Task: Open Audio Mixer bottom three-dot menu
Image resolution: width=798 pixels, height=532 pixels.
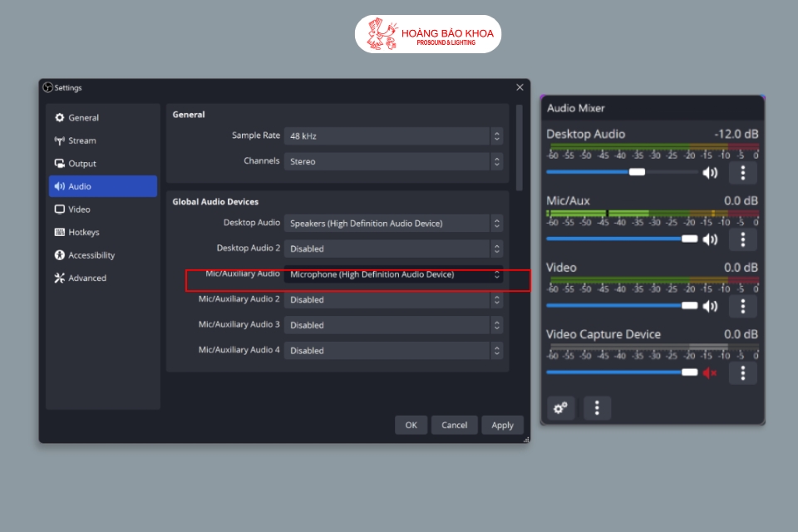Action: click(x=597, y=408)
